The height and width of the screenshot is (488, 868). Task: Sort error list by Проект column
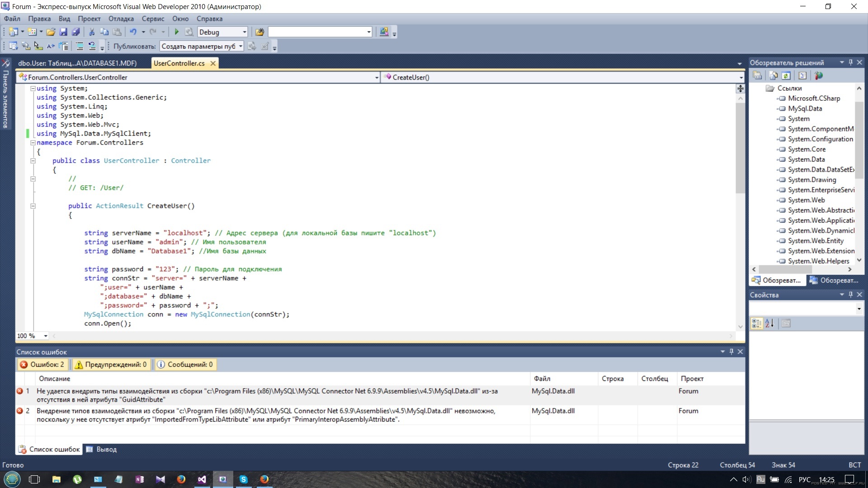711,379
